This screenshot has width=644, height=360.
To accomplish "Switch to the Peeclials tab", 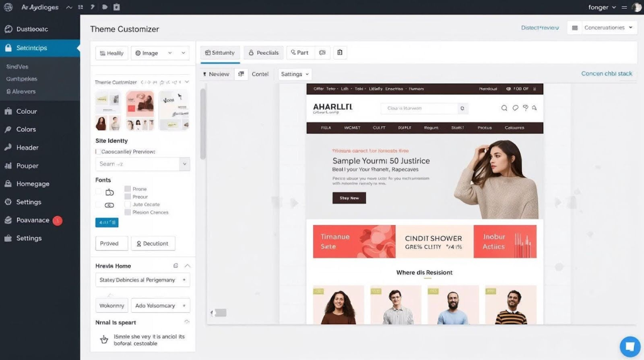I will [263, 53].
